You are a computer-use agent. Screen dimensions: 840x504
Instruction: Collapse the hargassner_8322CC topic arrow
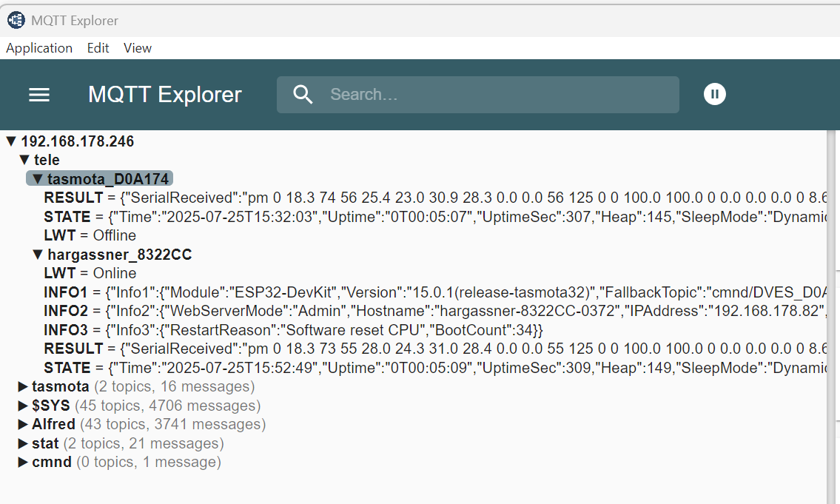[38, 255]
